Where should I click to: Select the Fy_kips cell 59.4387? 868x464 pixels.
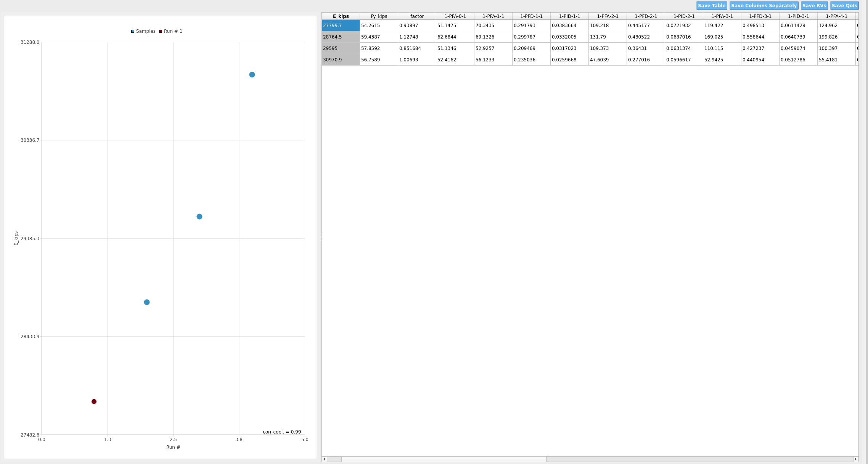pyautogui.click(x=379, y=37)
